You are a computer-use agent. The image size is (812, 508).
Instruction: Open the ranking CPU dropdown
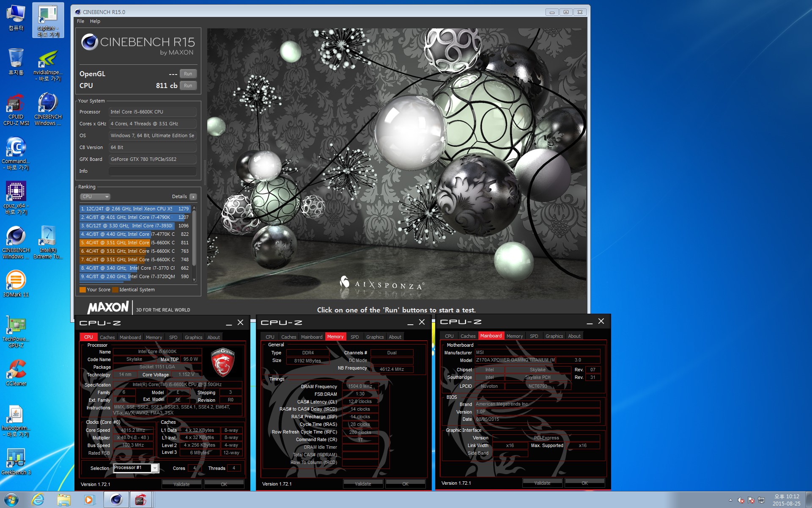pyautogui.click(x=95, y=196)
